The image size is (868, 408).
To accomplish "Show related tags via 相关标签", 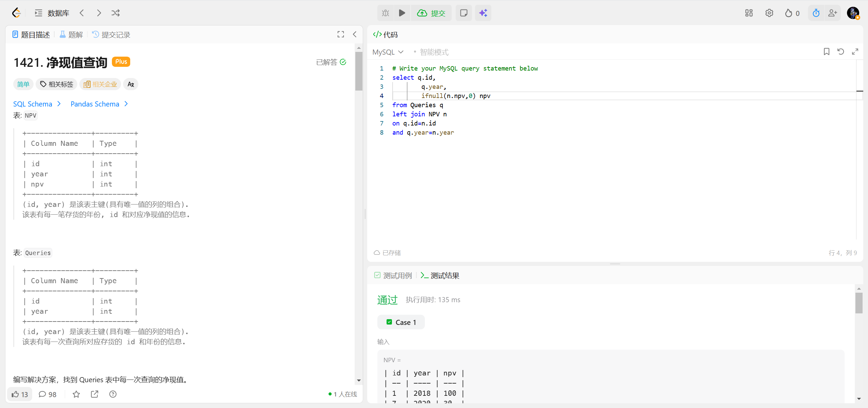I will click(57, 84).
